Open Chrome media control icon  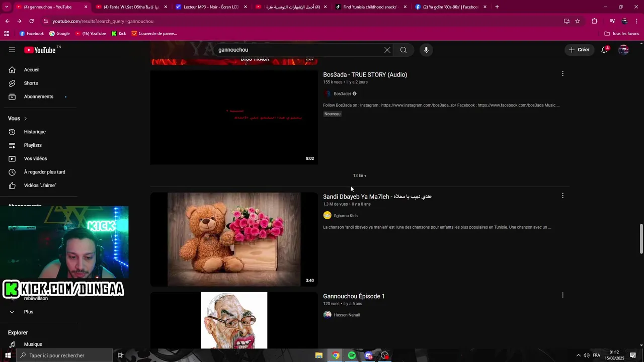click(x=612, y=21)
